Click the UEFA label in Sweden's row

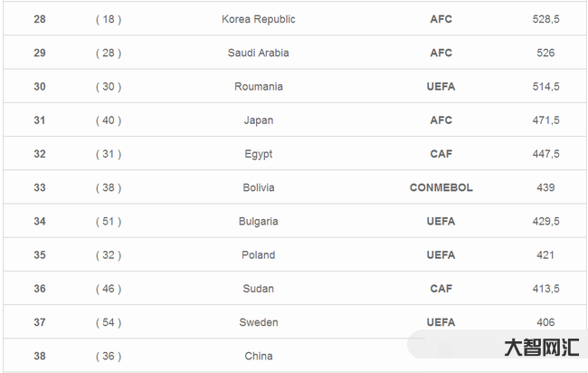pyautogui.click(x=441, y=322)
